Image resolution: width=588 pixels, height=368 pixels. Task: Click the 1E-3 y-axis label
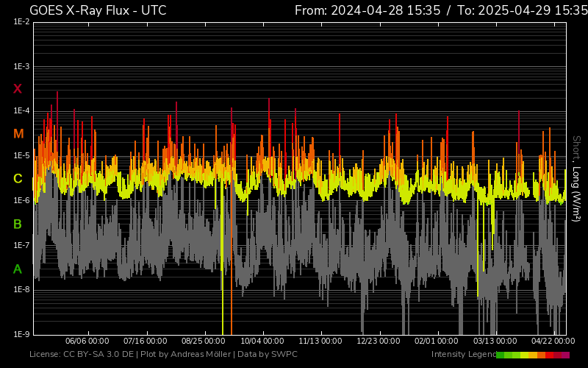pyautogui.click(x=21, y=66)
